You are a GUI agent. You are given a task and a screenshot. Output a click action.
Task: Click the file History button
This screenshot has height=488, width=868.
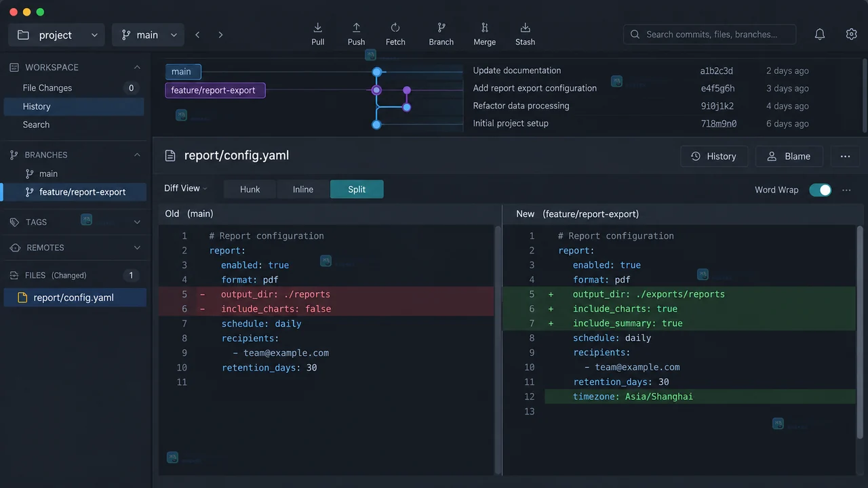pos(714,157)
